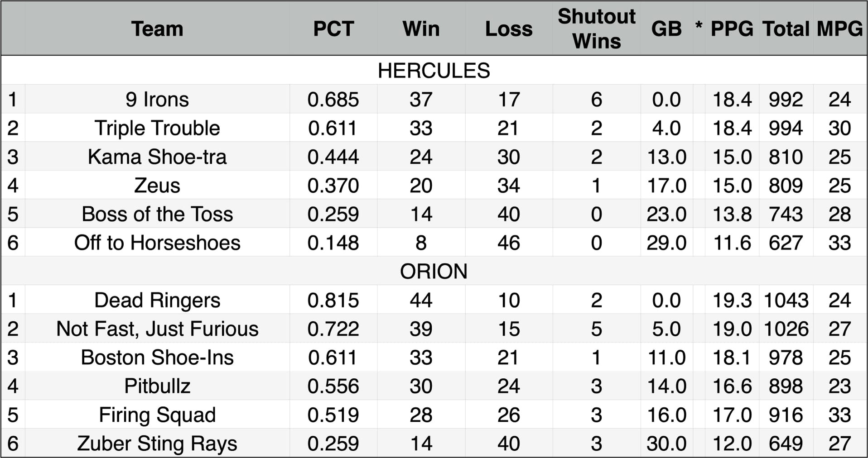Screen dimensions: 868x458
Task: Select the MPG column header
Action: tap(839, 29)
